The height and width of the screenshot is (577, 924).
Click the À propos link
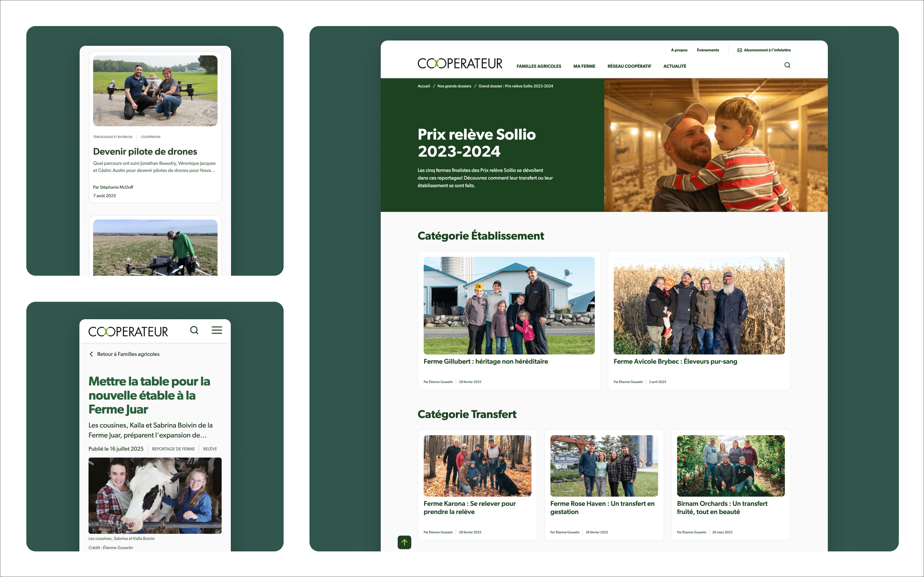pos(679,50)
